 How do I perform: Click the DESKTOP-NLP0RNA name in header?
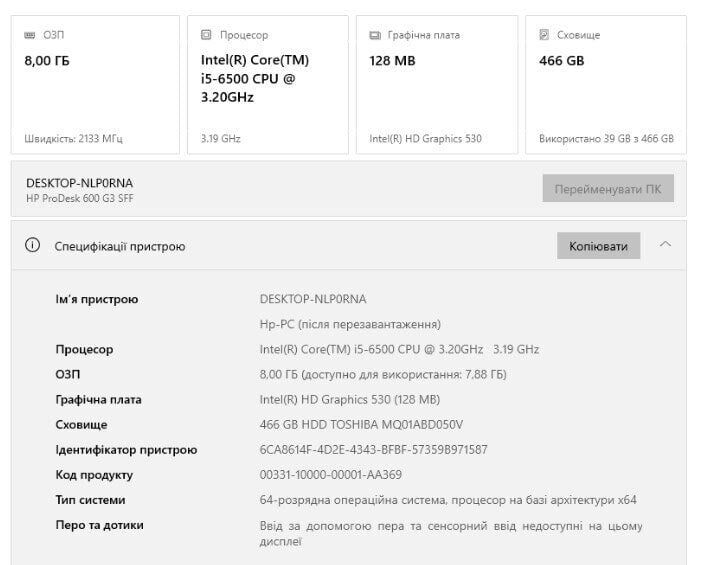79,183
